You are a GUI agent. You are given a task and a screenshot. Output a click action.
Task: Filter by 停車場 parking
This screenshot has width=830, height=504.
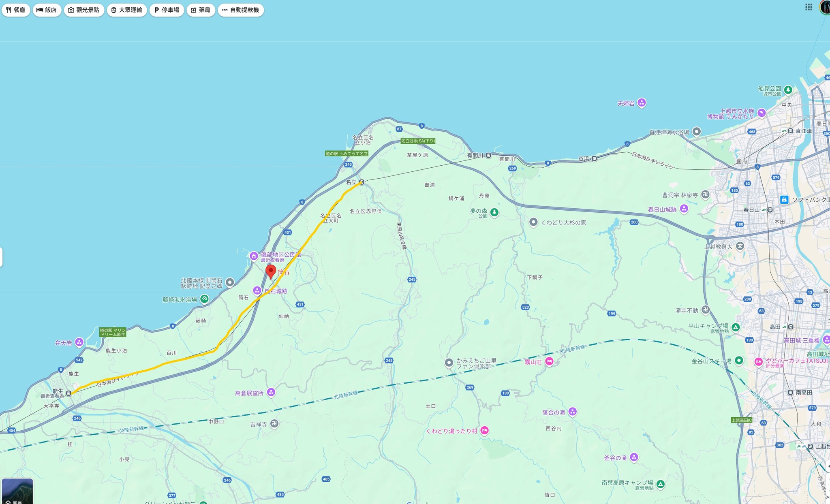[x=167, y=10]
